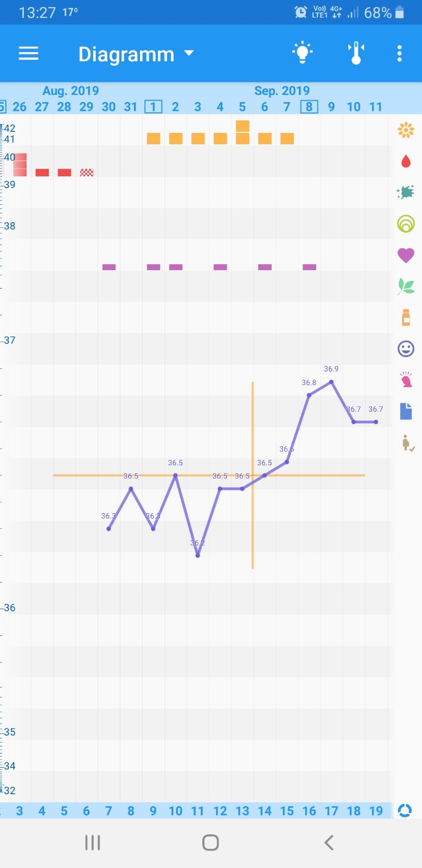This screenshot has width=422, height=868.
Task: Tap the teal splash icon
Action: click(x=406, y=192)
